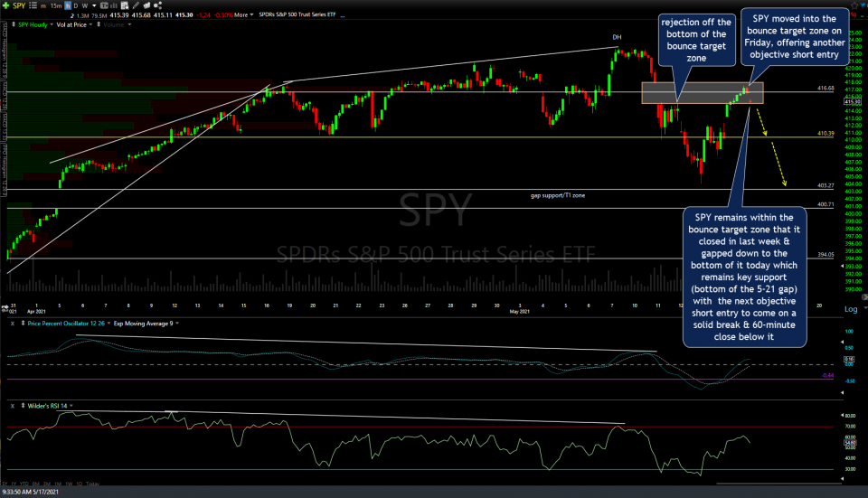The height and width of the screenshot is (498, 868).
Task: Click the 'Today' range button
Action: (x=92, y=484)
